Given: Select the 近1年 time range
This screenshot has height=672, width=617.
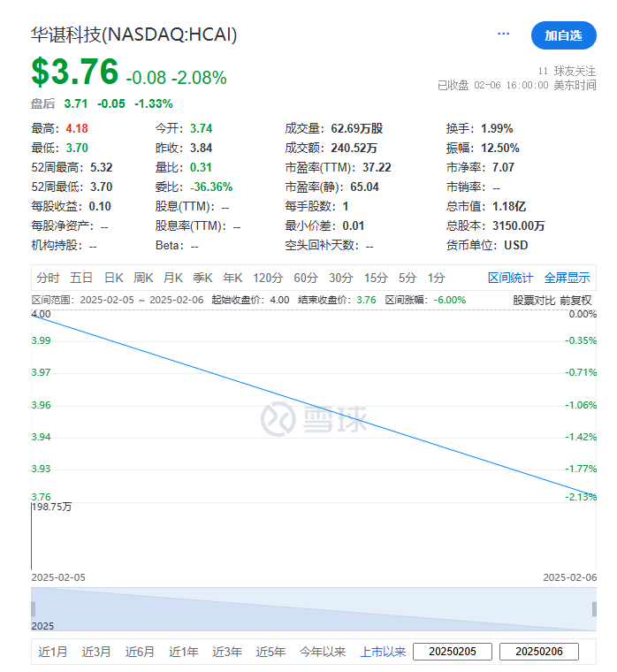Looking at the screenshot, I should coord(183,652).
